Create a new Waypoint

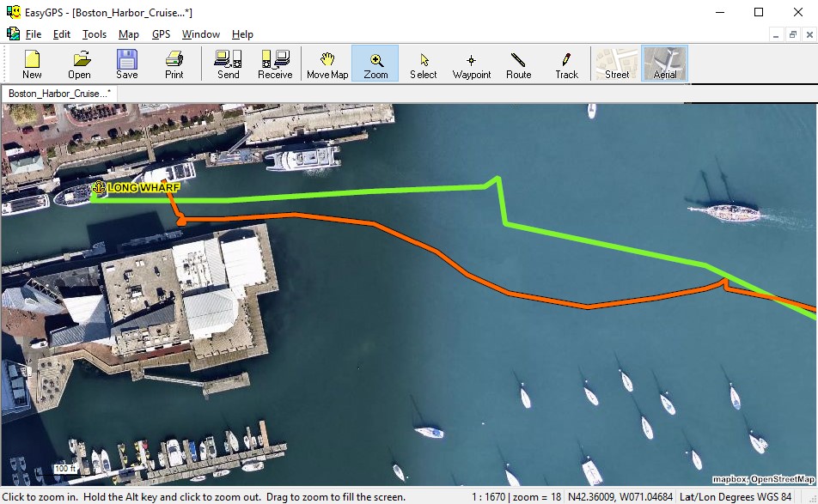(471, 63)
